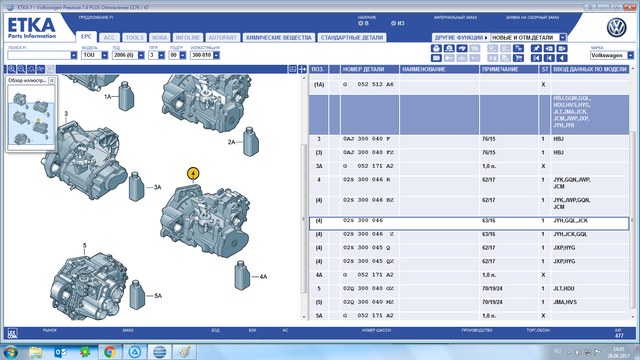Click the НАИМЕНОВАНИЕ column header
This screenshot has width=640, height=360.
(439, 69)
